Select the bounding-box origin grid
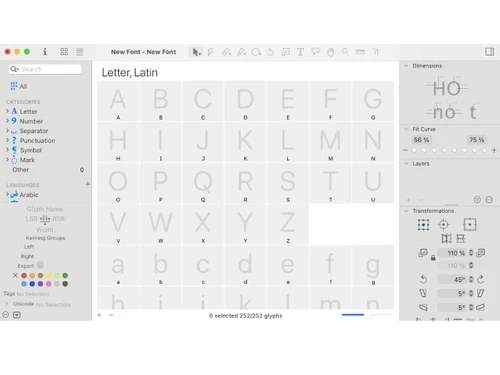 pyautogui.click(x=423, y=225)
